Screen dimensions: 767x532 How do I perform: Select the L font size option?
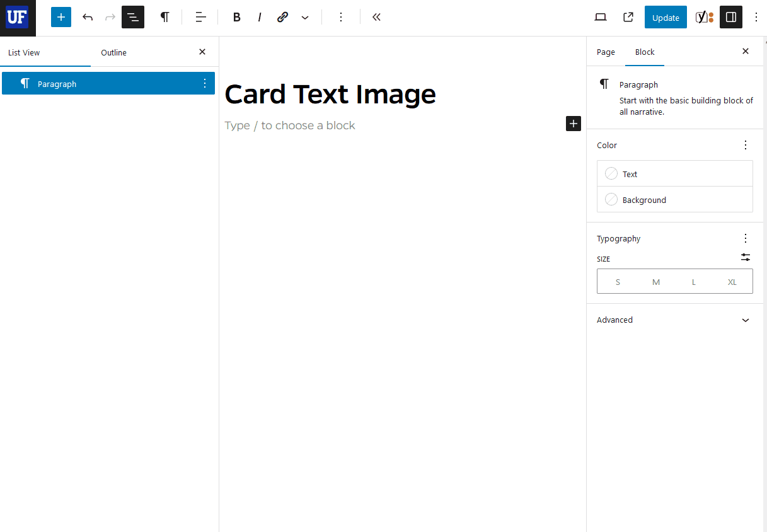693,282
